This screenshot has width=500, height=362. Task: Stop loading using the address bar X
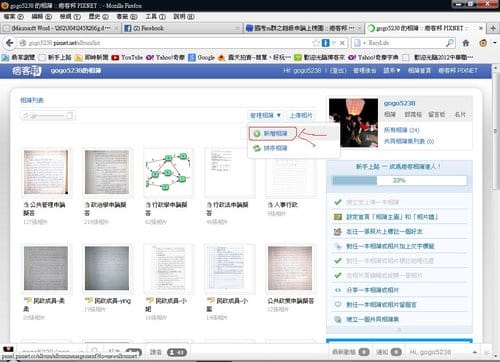pyautogui.click(x=342, y=43)
